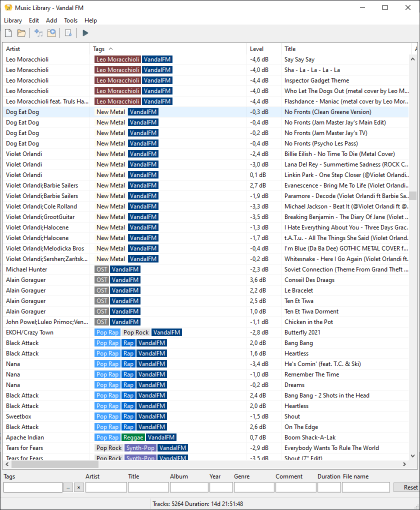
Task: Focus the File name filter input field
Action: point(366,487)
